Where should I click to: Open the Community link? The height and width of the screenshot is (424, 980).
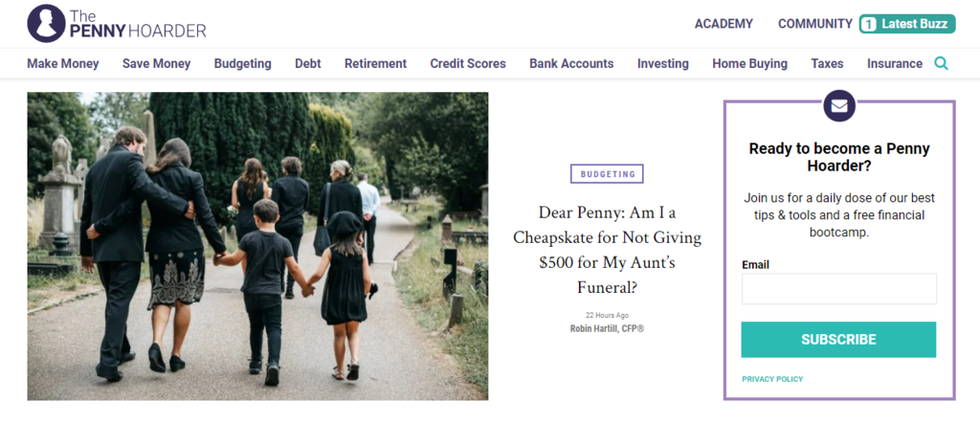pyautogui.click(x=814, y=24)
